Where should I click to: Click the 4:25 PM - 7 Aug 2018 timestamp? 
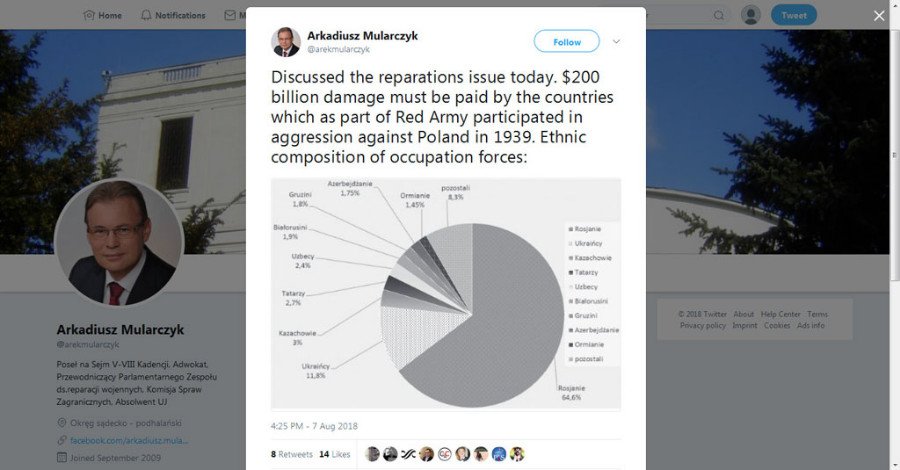point(314,424)
